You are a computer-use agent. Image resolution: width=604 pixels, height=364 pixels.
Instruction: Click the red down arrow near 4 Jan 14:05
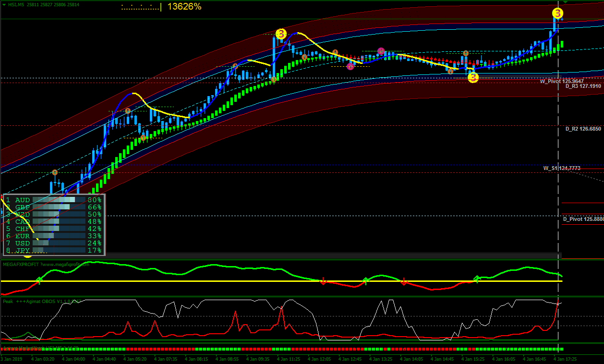404,282
